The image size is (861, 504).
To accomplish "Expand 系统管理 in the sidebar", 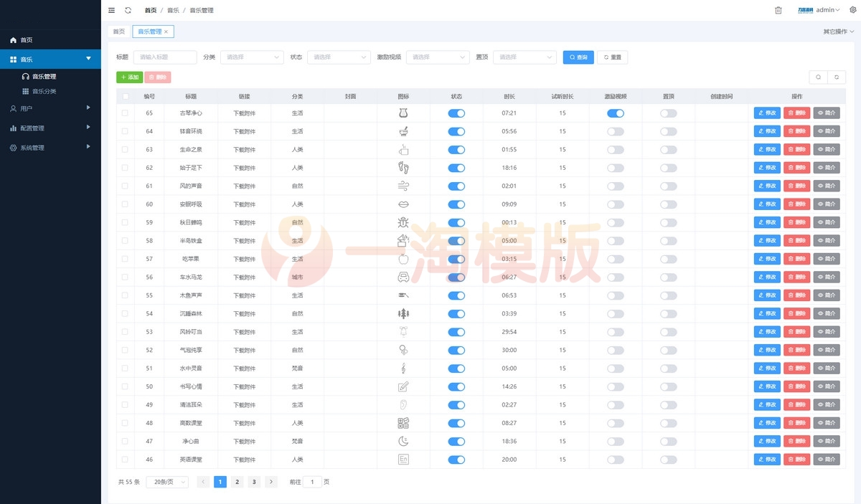I will point(50,148).
